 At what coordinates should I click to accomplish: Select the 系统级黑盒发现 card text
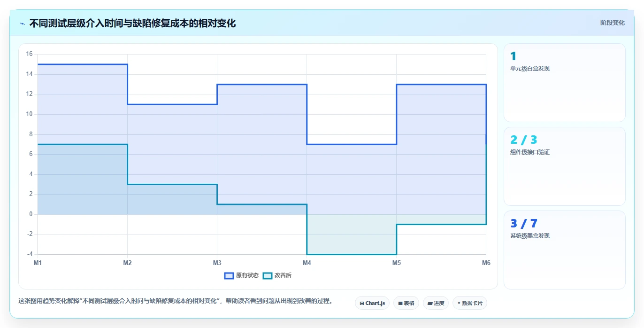click(x=530, y=236)
